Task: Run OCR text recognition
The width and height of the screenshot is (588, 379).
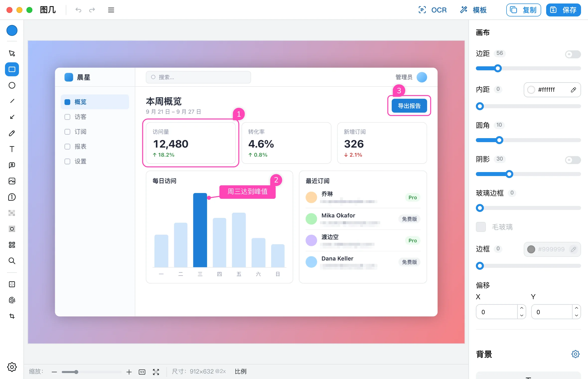Action: pyautogui.click(x=433, y=10)
